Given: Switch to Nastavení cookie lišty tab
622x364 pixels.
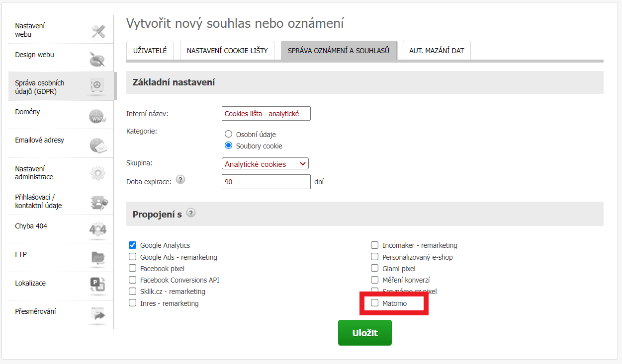Looking at the screenshot, I should click(x=227, y=51).
